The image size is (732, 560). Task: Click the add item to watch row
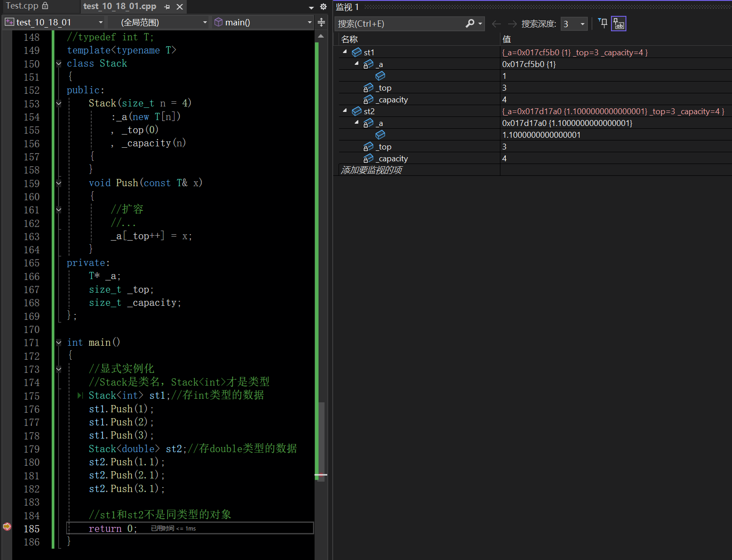[372, 170]
